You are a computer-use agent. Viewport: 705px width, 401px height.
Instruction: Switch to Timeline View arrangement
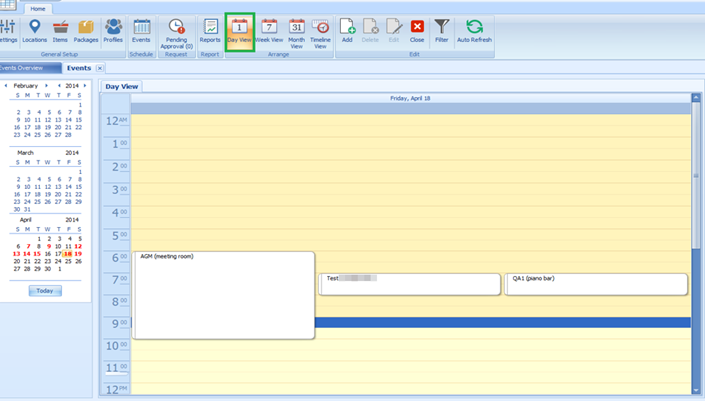point(320,34)
